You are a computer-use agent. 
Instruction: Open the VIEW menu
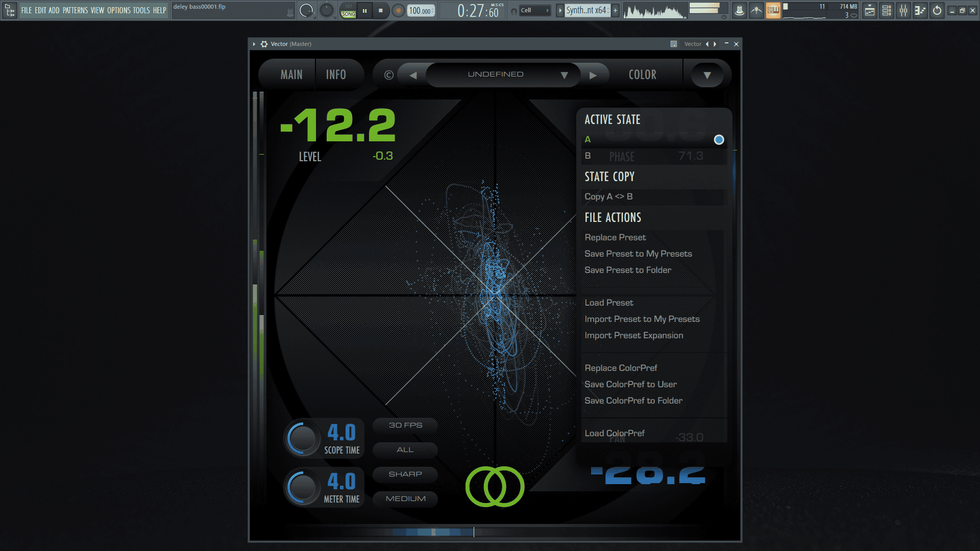pos(97,10)
